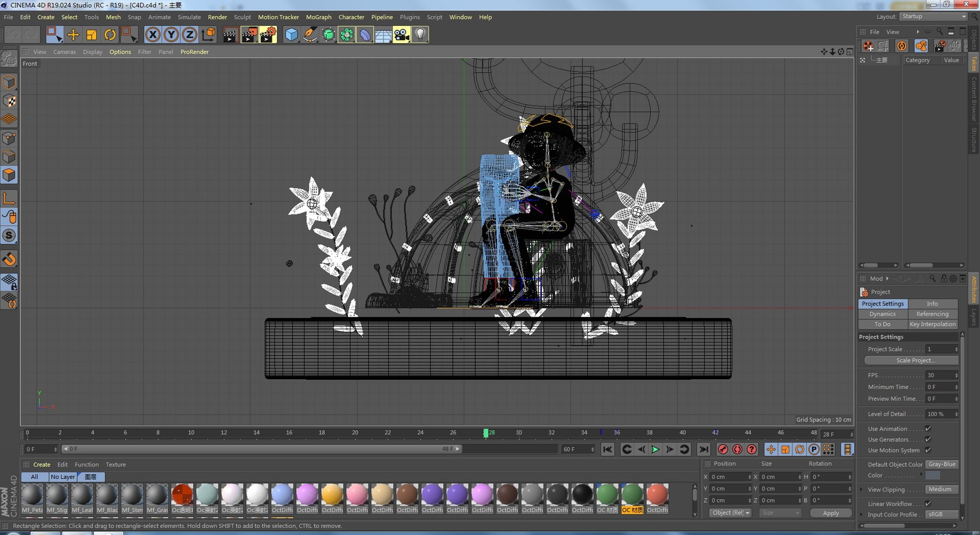Image resolution: width=980 pixels, height=535 pixels.
Task: Play the animation forward
Action: (655, 449)
